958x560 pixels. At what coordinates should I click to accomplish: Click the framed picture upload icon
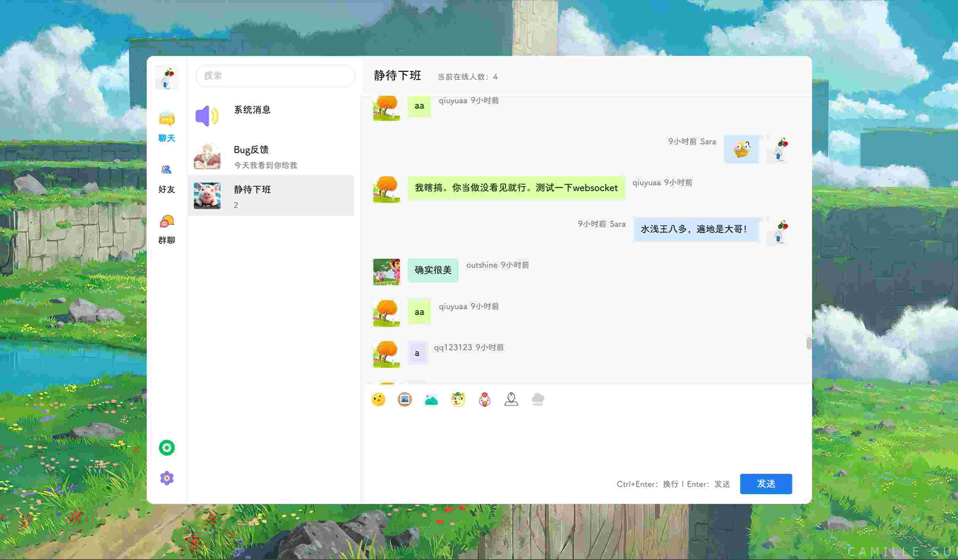pos(404,399)
